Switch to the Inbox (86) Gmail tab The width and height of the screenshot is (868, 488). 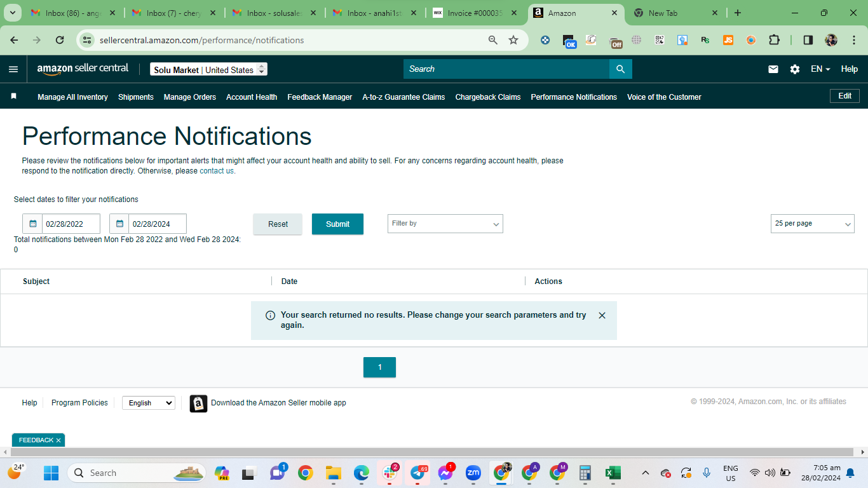pyautogui.click(x=72, y=13)
